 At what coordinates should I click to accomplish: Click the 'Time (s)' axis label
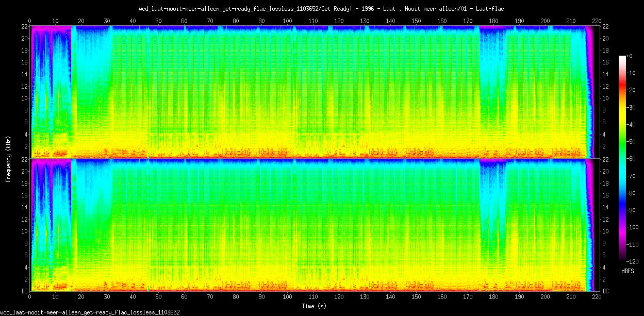coord(313,306)
